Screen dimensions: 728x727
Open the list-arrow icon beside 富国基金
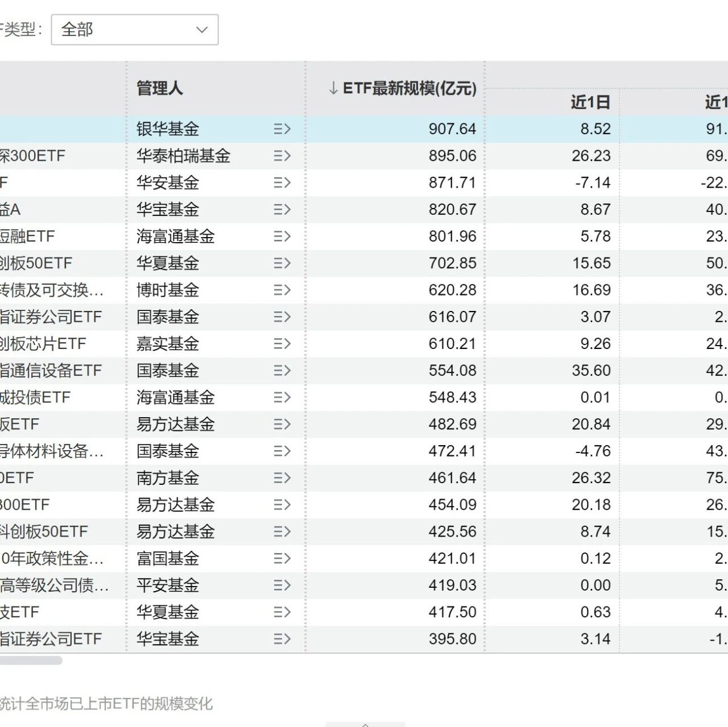point(282,559)
